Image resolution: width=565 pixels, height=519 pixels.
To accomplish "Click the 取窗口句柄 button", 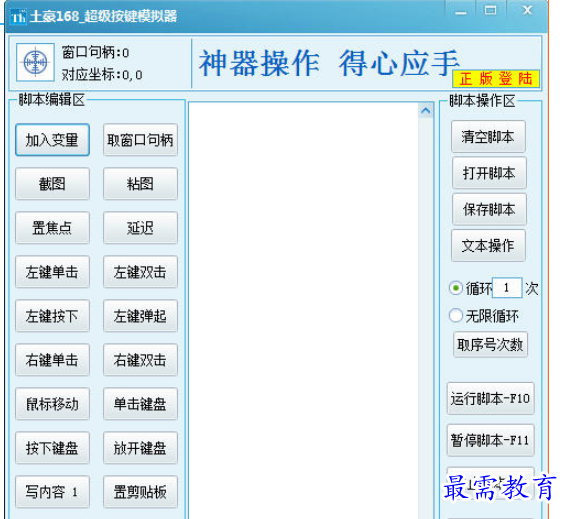I will pos(140,140).
